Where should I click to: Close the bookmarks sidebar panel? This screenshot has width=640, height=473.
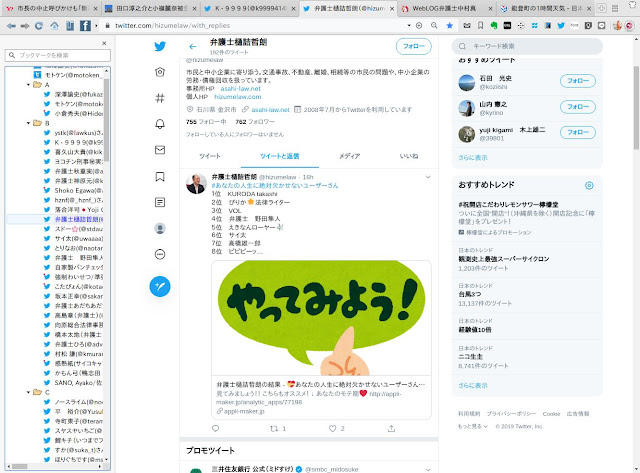point(104,43)
